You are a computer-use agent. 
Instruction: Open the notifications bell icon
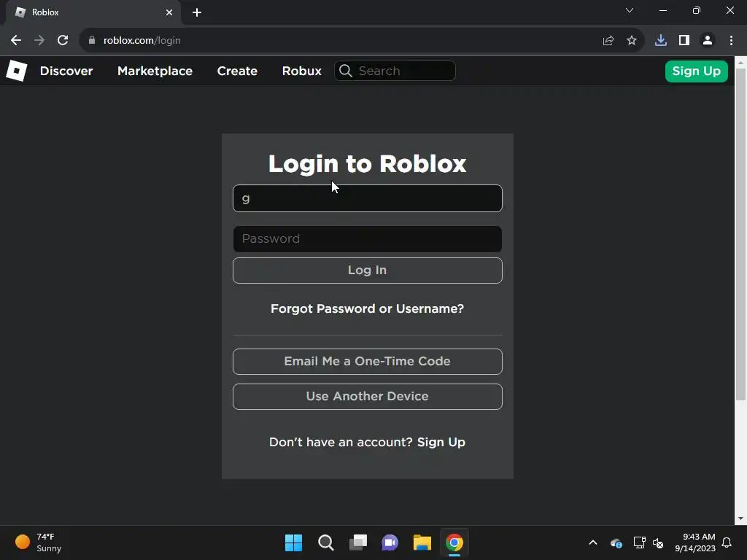pos(727,542)
